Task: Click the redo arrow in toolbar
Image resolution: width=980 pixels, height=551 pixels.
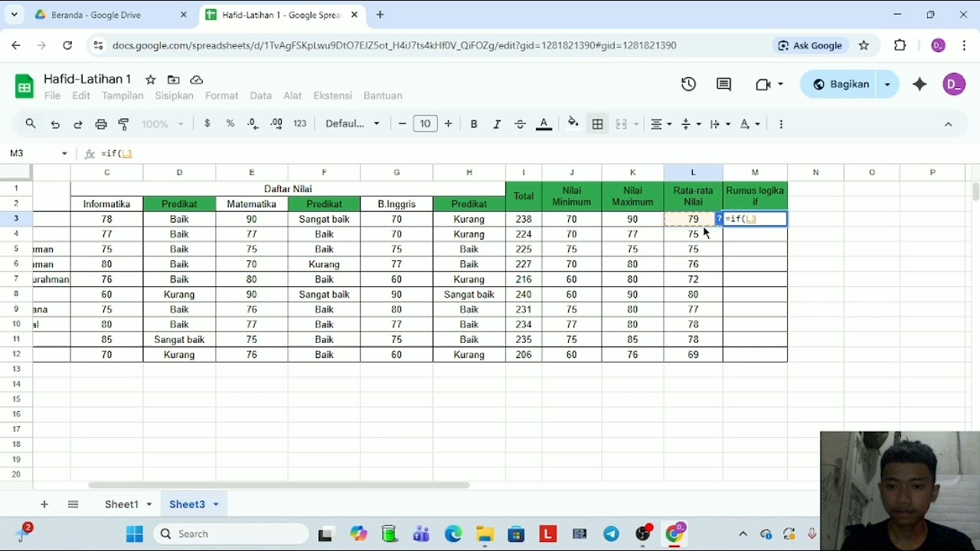Action: click(x=78, y=124)
